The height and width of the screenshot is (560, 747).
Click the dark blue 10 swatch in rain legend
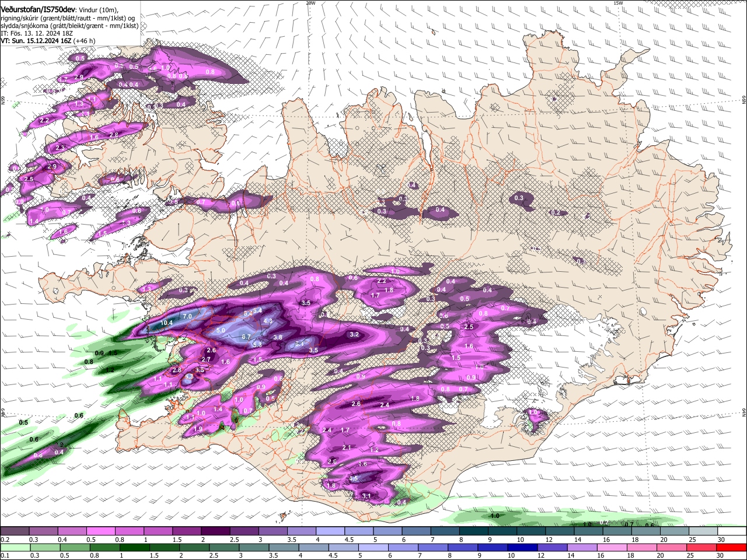(523, 547)
